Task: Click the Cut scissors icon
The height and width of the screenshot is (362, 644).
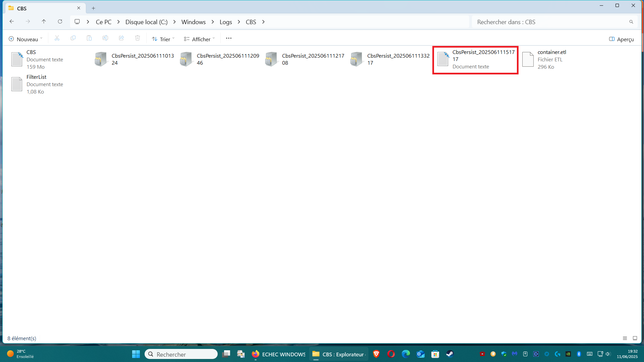Action: click(x=57, y=38)
